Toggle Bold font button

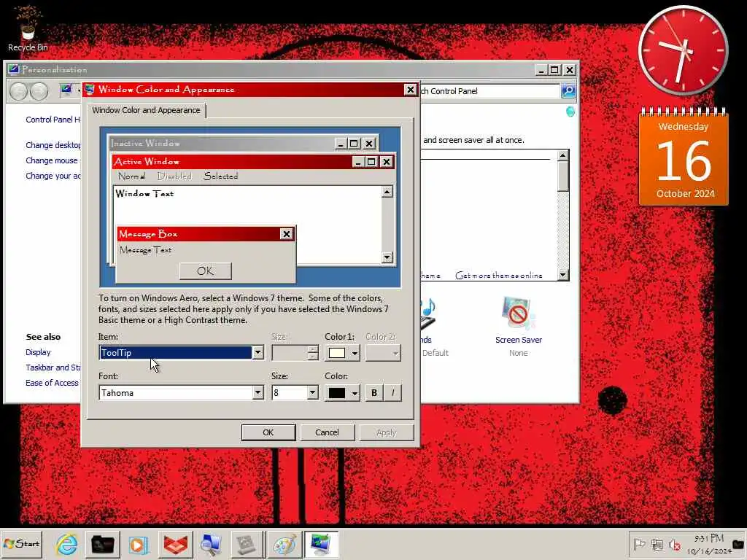coord(374,393)
